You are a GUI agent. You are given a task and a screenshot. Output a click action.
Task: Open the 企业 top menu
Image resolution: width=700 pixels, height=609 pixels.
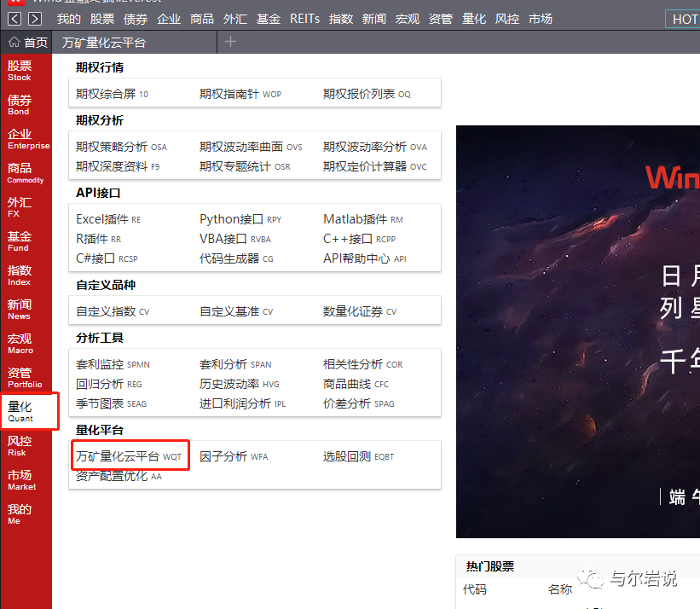[x=169, y=19]
